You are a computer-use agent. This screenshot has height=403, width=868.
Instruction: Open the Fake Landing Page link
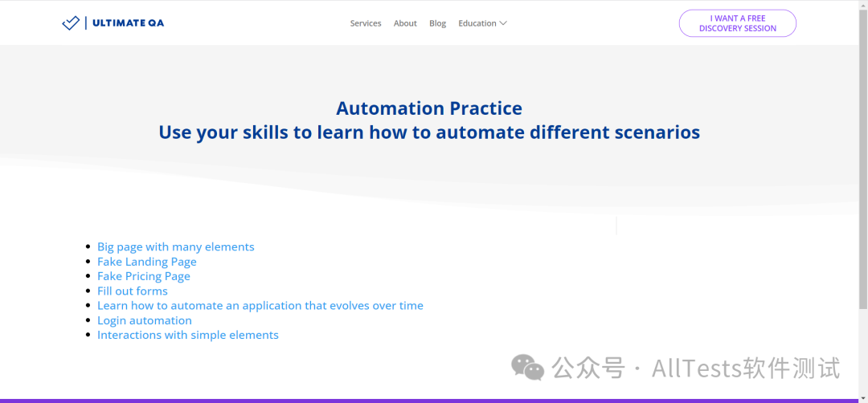coord(147,262)
